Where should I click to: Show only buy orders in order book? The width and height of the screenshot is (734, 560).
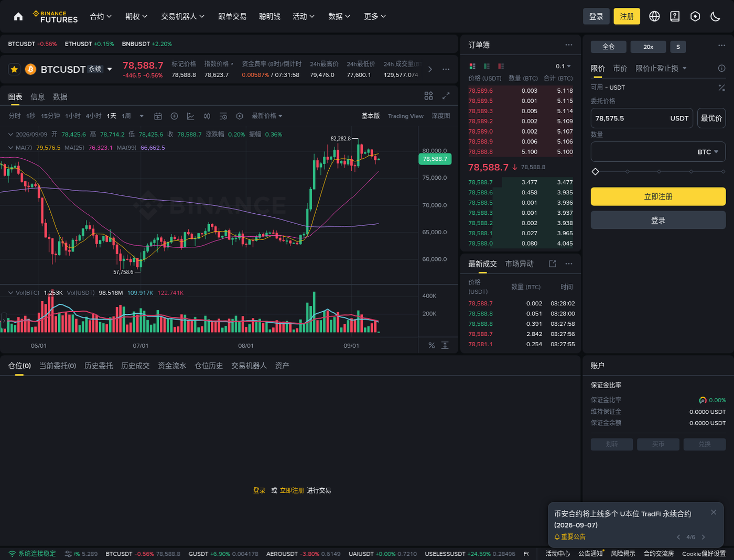point(487,66)
